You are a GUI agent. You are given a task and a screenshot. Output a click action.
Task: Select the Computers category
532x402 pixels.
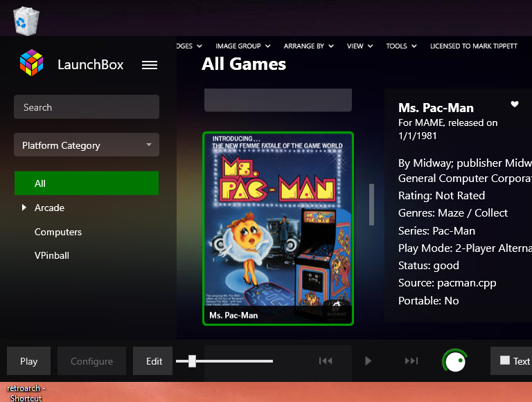tap(58, 232)
